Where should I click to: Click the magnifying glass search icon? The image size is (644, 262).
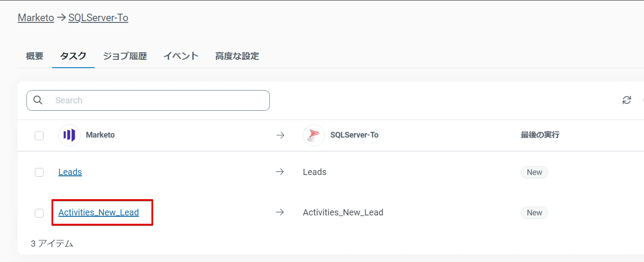click(x=38, y=100)
